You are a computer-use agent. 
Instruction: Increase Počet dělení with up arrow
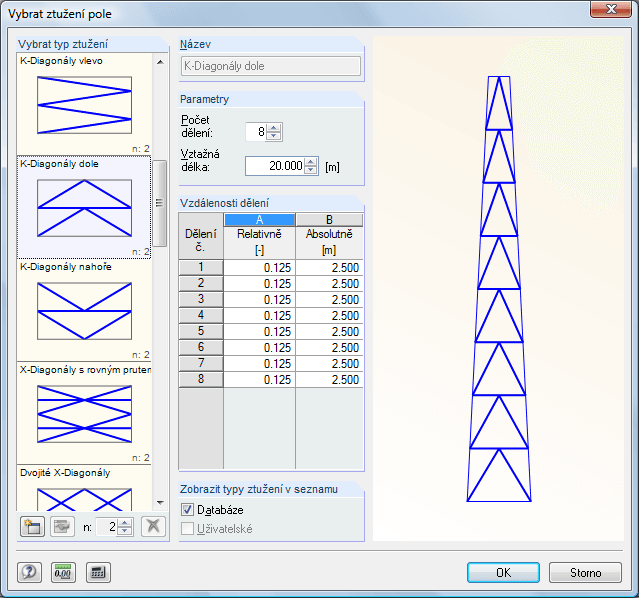click(x=273, y=128)
